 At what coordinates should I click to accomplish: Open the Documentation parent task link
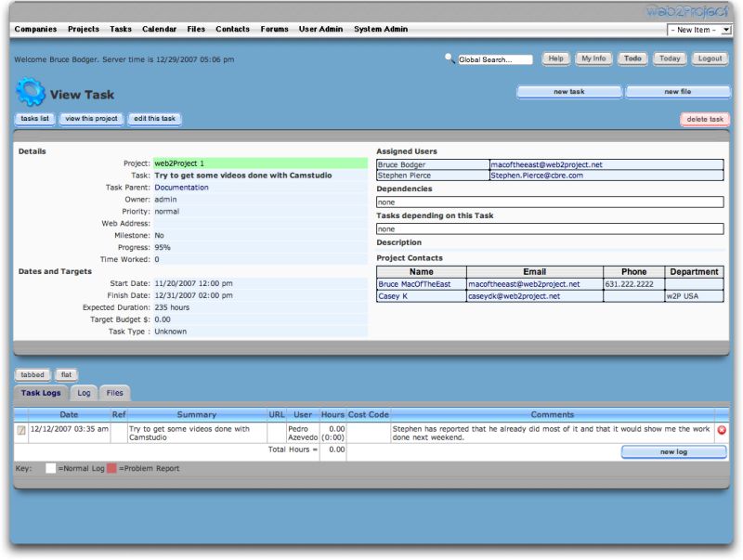(181, 188)
